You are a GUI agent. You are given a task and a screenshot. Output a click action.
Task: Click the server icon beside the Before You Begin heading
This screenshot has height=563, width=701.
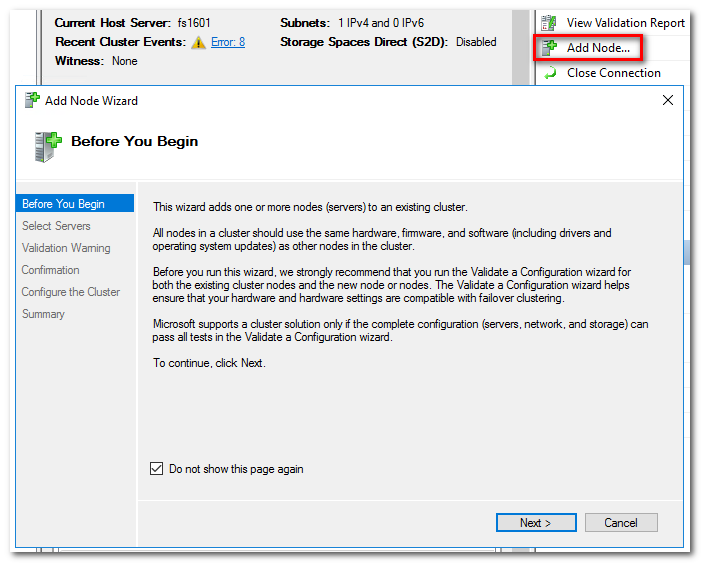click(x=47, y=147)
